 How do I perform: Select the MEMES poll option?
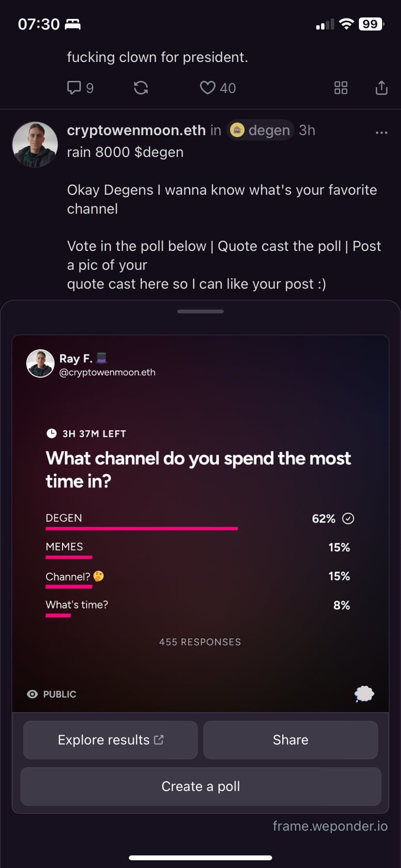(198, 550)
